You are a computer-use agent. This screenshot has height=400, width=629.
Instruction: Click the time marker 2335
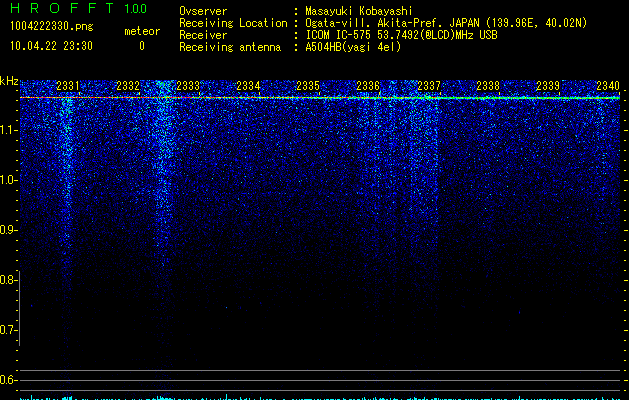(x=308, y=86)
